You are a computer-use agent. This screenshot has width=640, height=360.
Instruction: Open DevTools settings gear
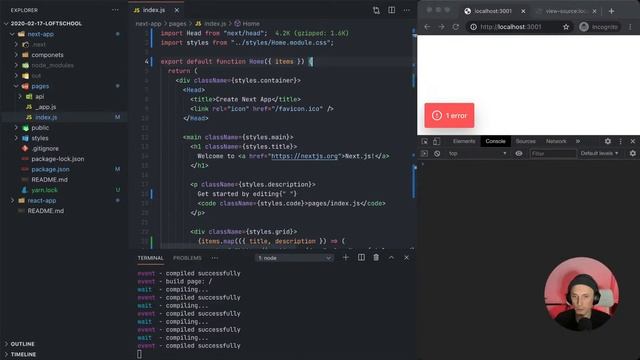608,141
